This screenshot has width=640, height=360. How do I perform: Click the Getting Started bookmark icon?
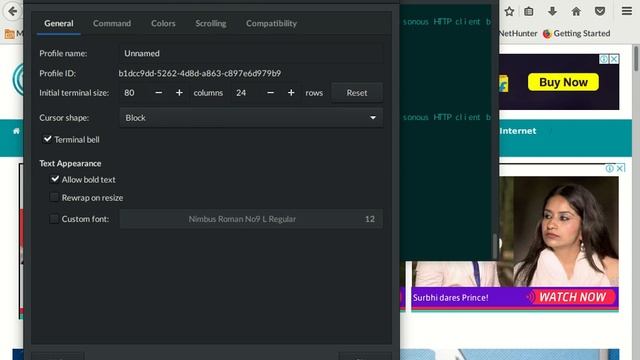(x=547, y=33)
